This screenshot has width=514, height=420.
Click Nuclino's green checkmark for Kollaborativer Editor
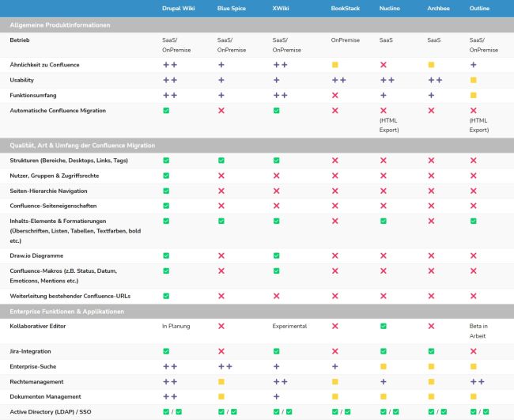[384, 326]
